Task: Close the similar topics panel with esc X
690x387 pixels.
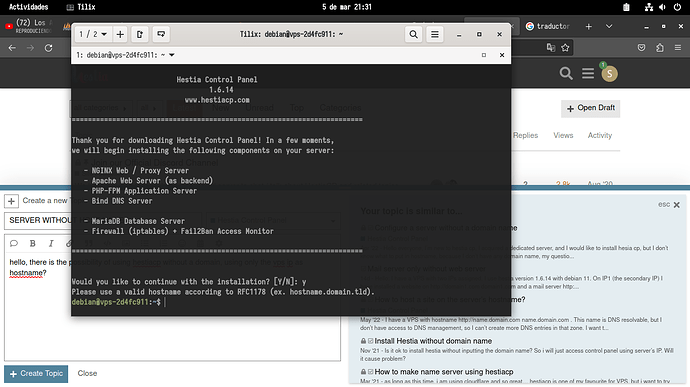Action: point(670,205)
